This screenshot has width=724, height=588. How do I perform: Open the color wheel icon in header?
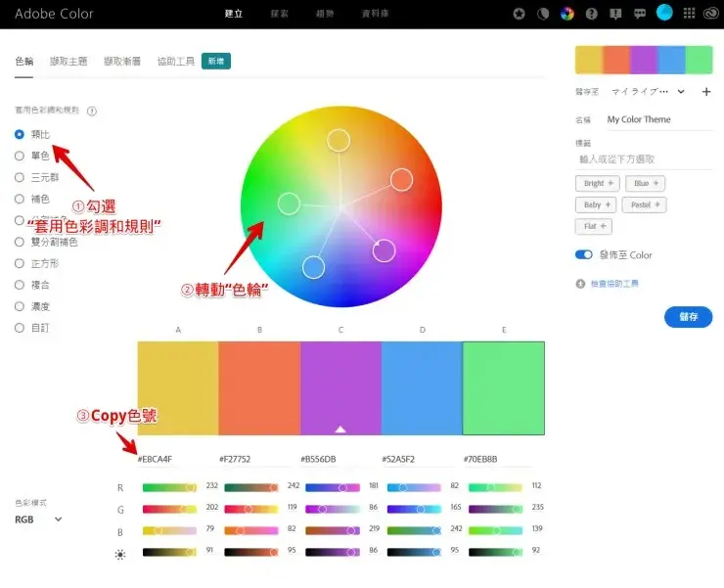pyautogui.click(x=567, y=14)
